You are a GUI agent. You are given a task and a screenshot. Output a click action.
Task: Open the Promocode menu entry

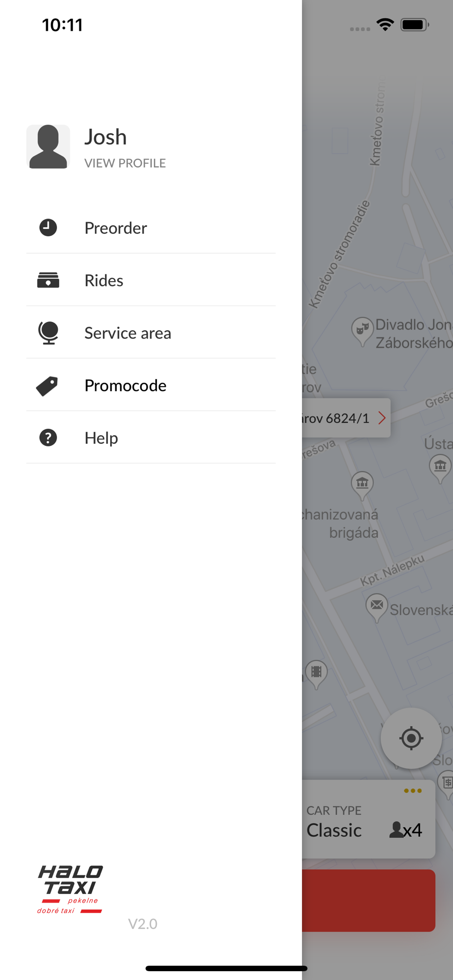coord(151,385)
